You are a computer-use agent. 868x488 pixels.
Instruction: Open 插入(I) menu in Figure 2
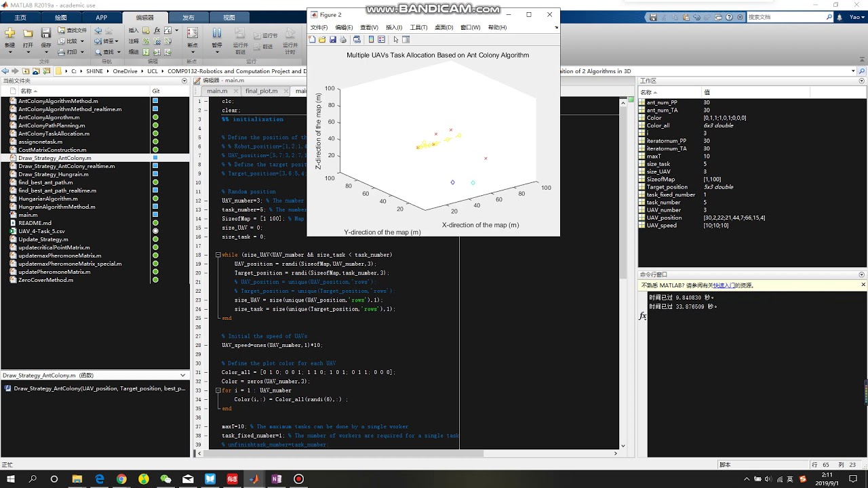tap(394, 28)
